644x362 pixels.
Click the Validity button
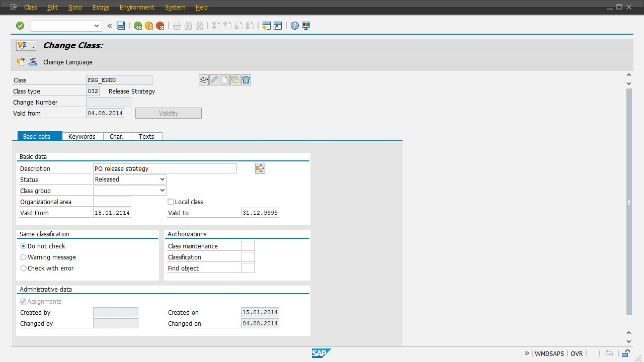click(x=169, y=114)
